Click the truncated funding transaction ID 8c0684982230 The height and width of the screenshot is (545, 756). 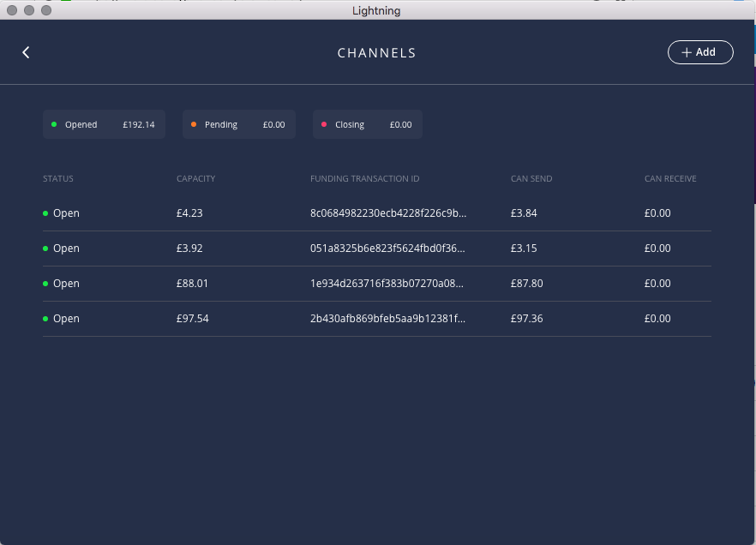click(388, 213)
